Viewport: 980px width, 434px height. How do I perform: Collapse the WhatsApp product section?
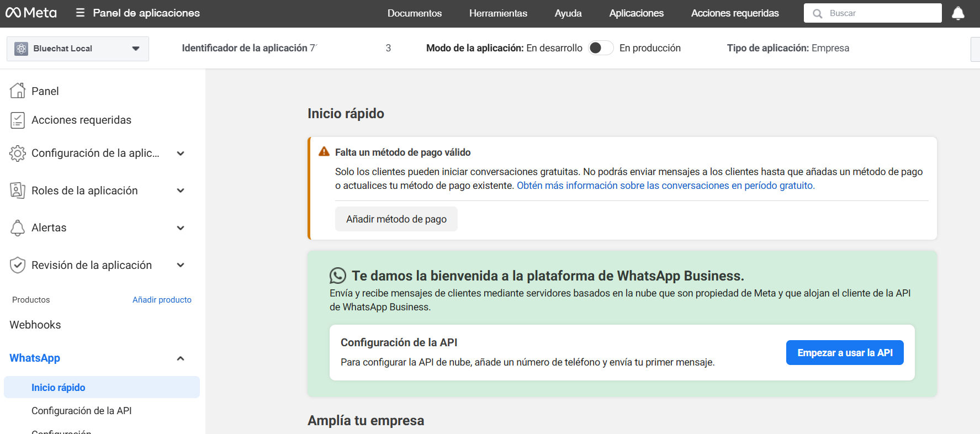(x=181, y=358)
